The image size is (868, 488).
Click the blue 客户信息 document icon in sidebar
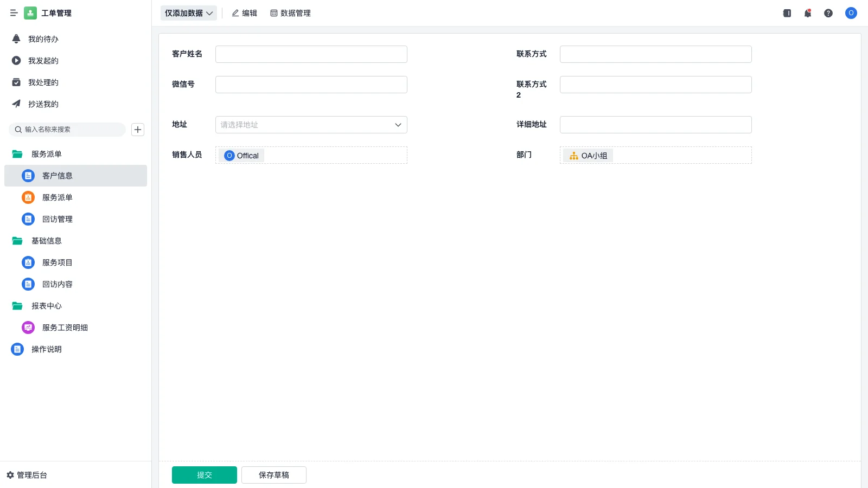tap(28, 176)
